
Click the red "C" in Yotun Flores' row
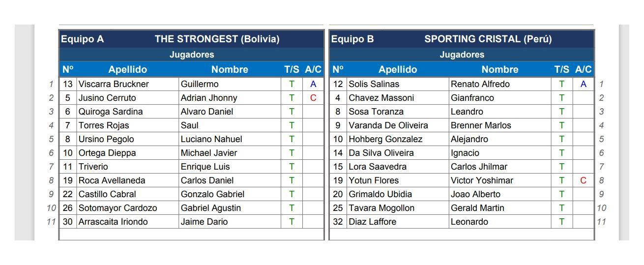(x=583, y=180)
